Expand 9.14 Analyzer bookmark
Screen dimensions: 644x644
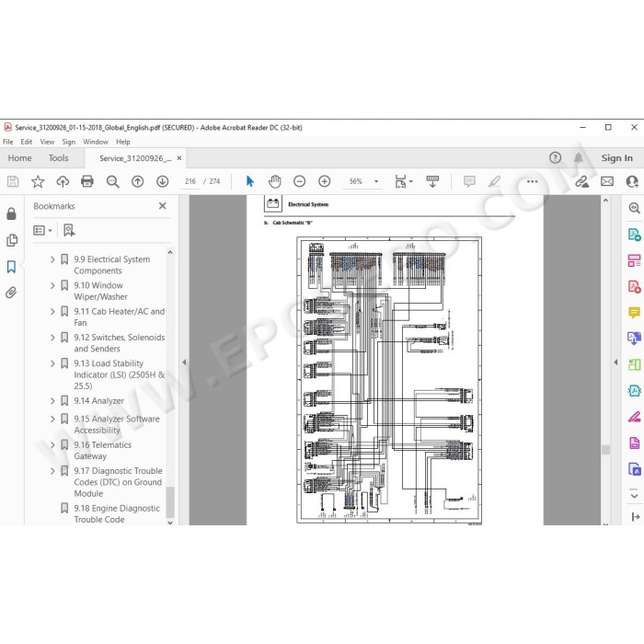click(52, 401)
